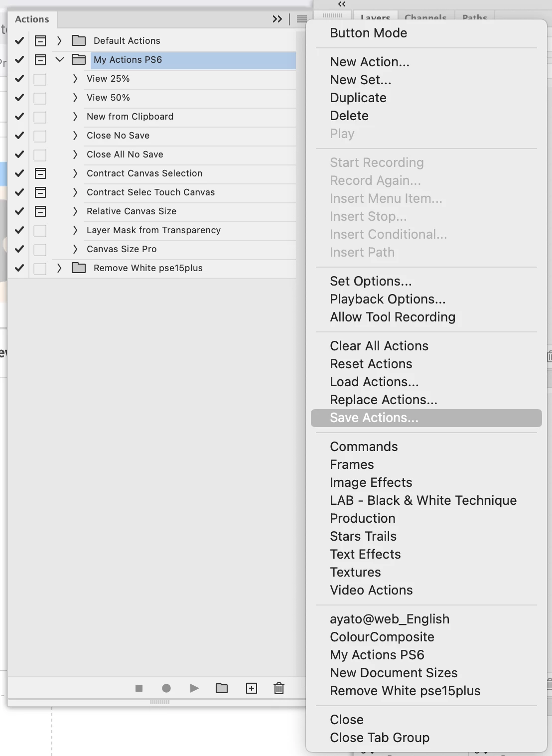The width and height of the screenshot is (552, 756).
Task: Toggle Close No Save checkmark
Action: tap(19, 135)
